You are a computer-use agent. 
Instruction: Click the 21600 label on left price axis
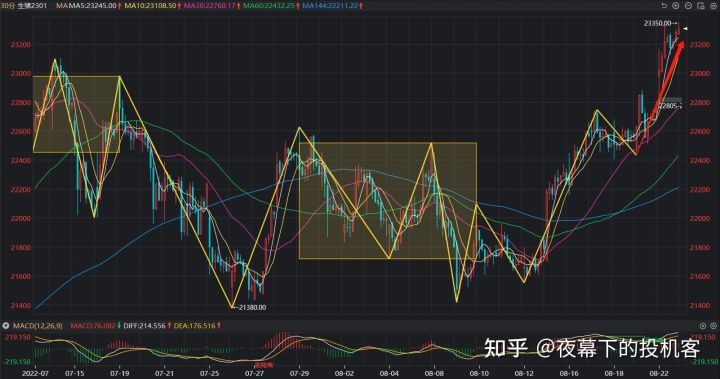[21, 277]
